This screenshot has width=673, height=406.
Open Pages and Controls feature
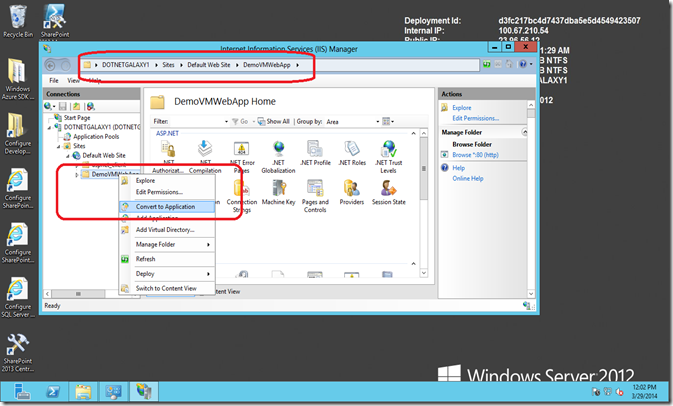[315, 196]
